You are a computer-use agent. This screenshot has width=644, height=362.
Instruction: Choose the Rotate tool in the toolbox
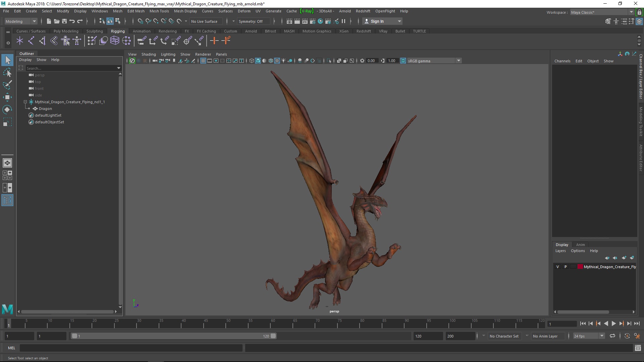click(x=7, y=110)
